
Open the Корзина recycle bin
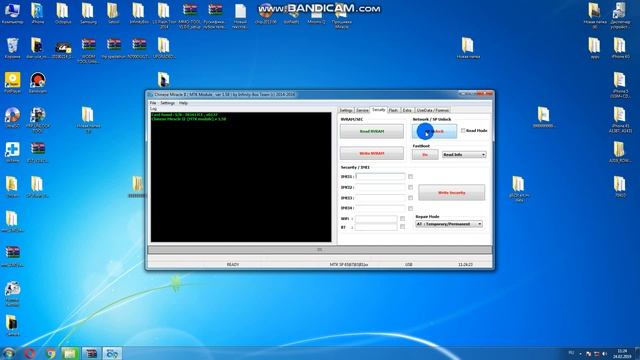click(x=12, y=47)
